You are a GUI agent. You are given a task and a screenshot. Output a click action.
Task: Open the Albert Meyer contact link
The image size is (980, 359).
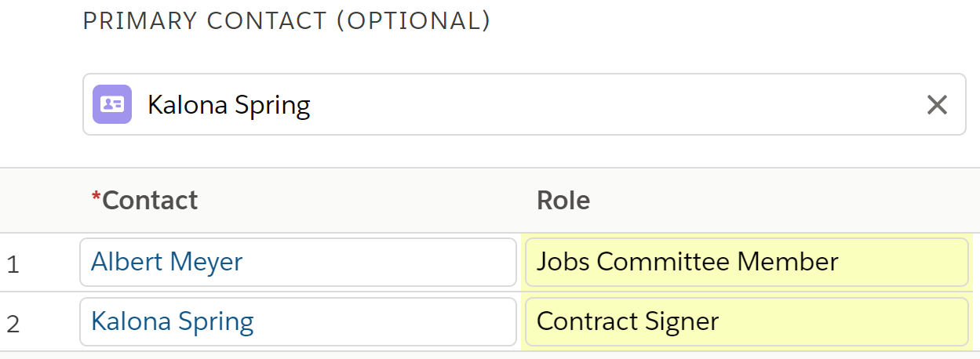point(166,262)
